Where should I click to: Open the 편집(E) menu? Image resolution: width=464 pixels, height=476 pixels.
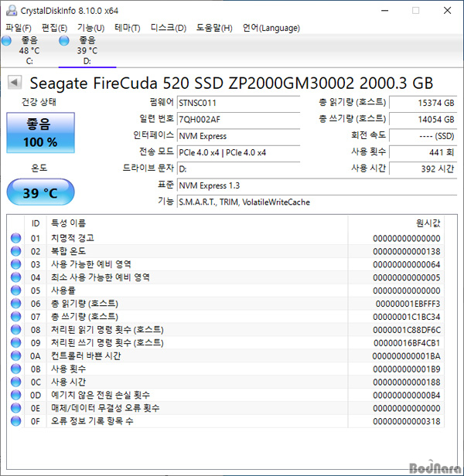(x=54, y=28)
